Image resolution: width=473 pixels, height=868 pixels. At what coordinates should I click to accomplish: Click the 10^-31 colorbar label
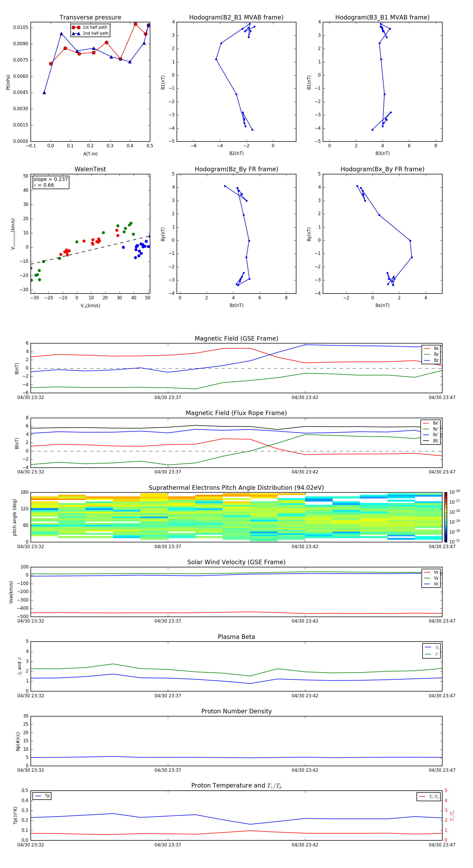(x=455, y=542)
